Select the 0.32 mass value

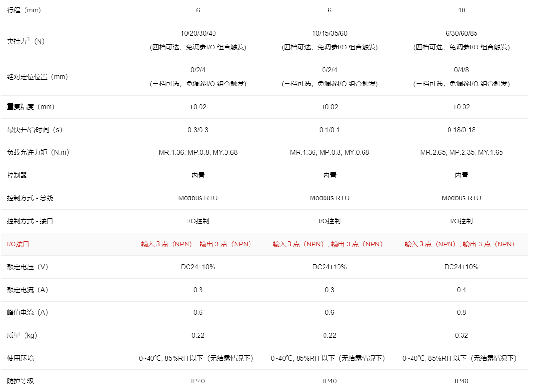461,335
